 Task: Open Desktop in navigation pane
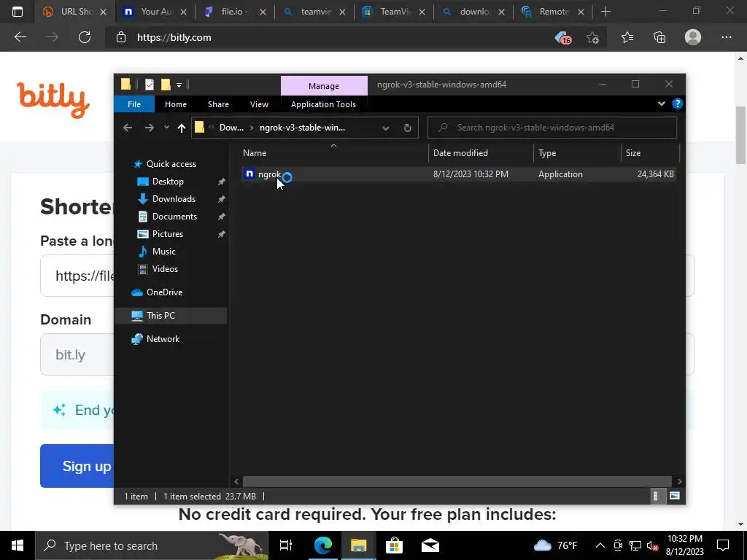coord(168,182)
